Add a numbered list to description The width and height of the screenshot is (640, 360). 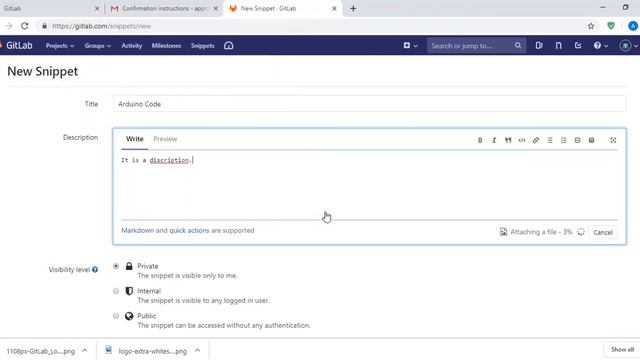tap(563, 140)
